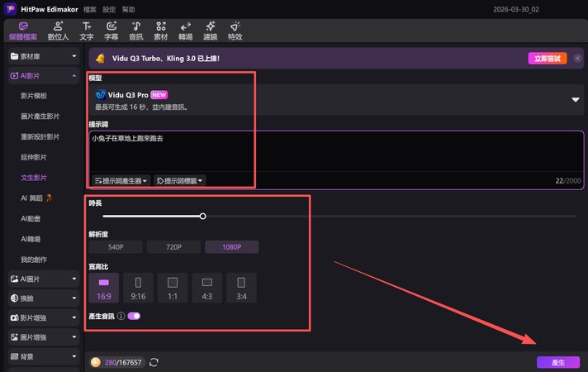
Task: Open the 轉場 transitions tool
Action: [x=186, y=31]
